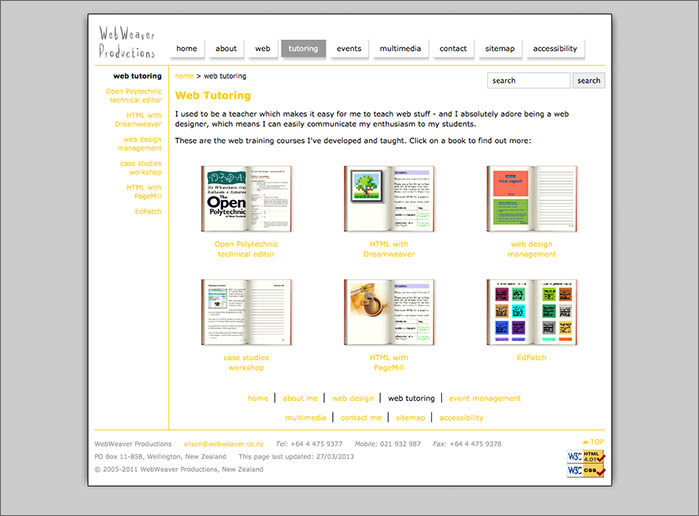Click the Tel: +64 4 475 9377 text

click(309, 444)
